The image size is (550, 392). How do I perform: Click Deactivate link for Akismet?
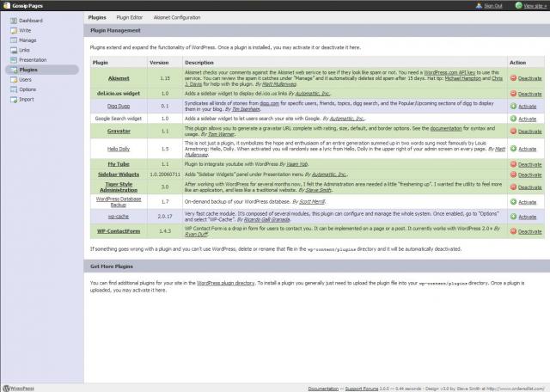pyautogui.click(x=529, y=78)
